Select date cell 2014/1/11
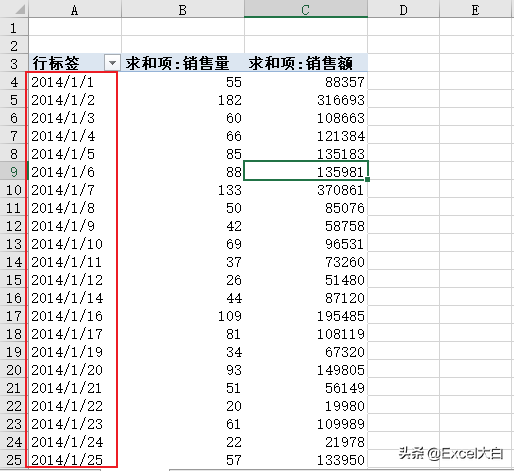This screenshot has width=514, height=471. pos(75,262)
